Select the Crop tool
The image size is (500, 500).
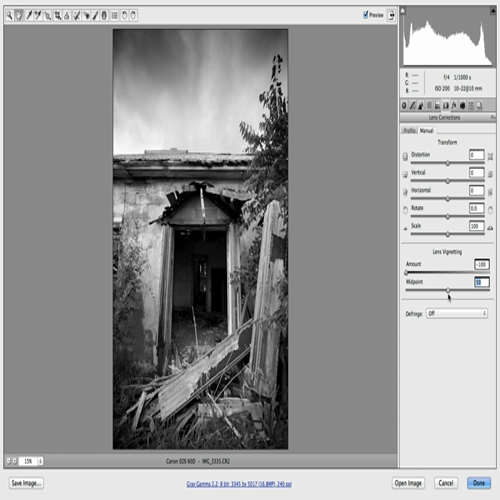pos(58,15)
